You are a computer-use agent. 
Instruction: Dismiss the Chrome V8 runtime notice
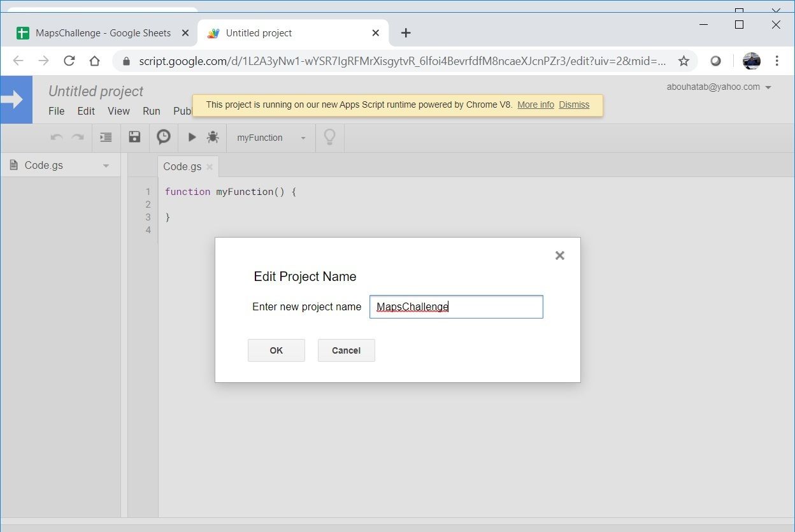[574, 104]
